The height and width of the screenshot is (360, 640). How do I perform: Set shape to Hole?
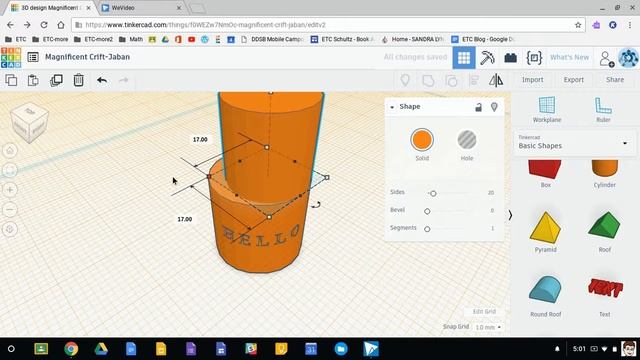[x=467, y=140]
